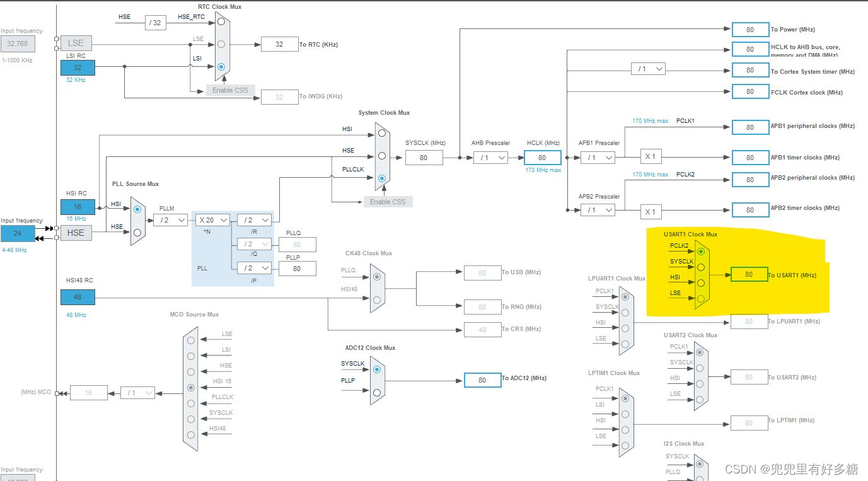The height and width of the screenshot is (481, 868).
Task: Select LSE in USART1 Clock Mux
Action: [700, 299]
